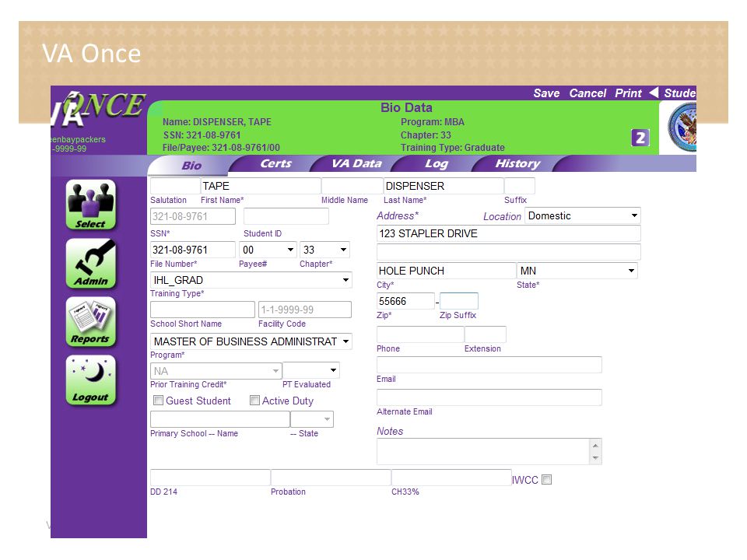Switch to the Bio tab
The height and width of the screenshot is (560, 747).
[191, 165]
